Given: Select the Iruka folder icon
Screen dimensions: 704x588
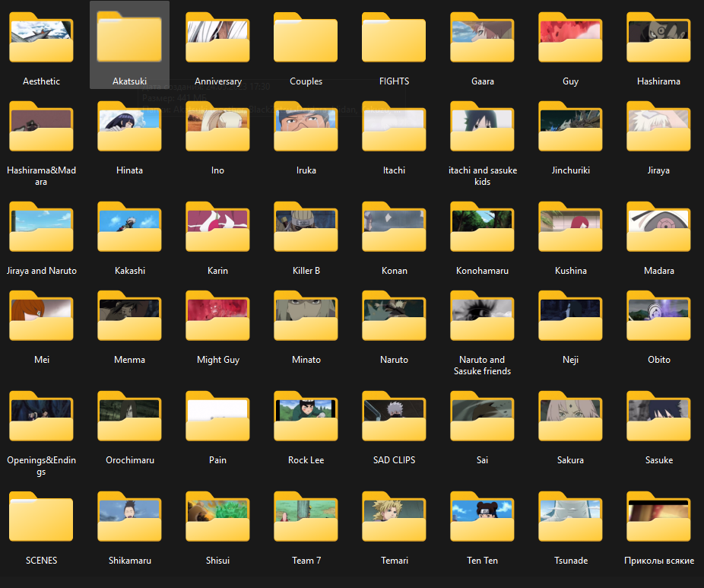Looking at the screenshot, I should [x=306, y=126].
